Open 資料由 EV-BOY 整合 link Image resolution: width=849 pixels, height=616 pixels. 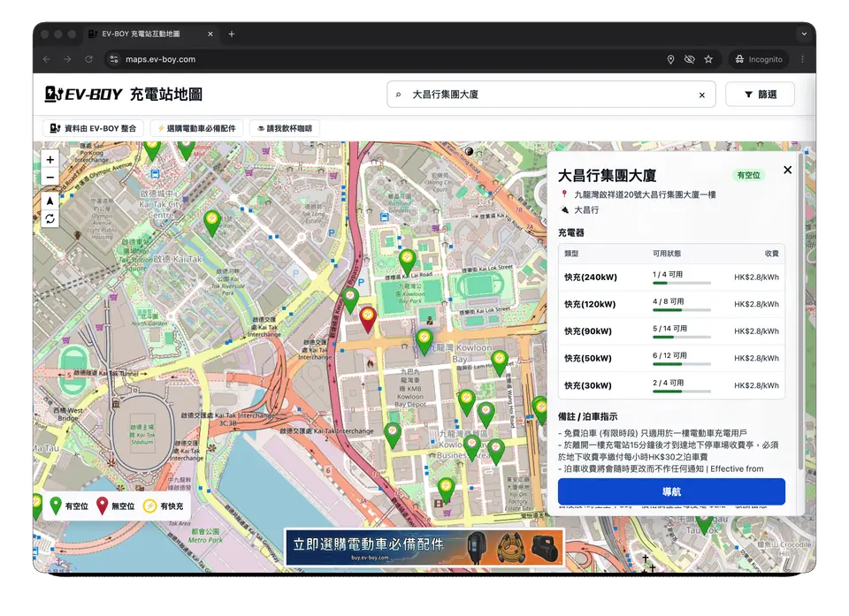pyautogui.click(x=93, y=128)
